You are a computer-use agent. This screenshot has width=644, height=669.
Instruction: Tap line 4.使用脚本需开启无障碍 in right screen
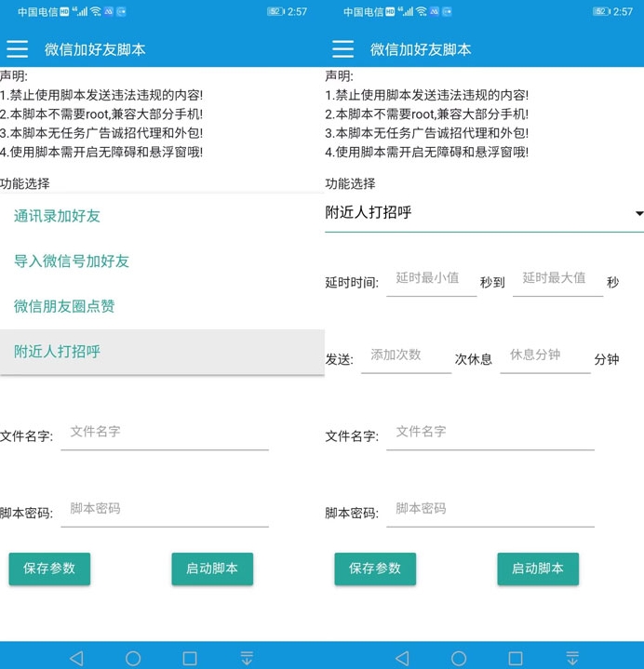pyautogui.click(x=427, y=152)
